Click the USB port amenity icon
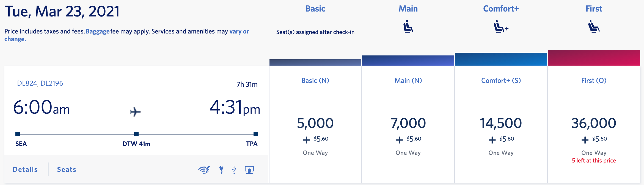 [233, 170]
